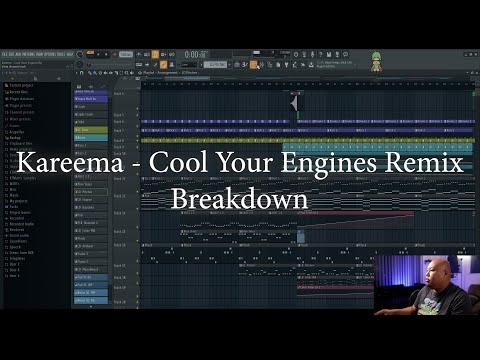
Task: Toggle mute dot on Track 5
Action: click(137, 115)
